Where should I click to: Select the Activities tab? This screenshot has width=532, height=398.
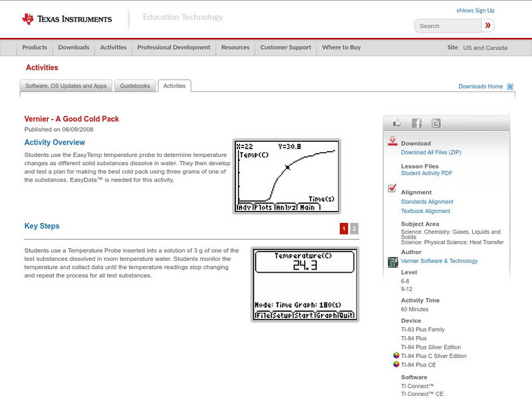point(174,86)
